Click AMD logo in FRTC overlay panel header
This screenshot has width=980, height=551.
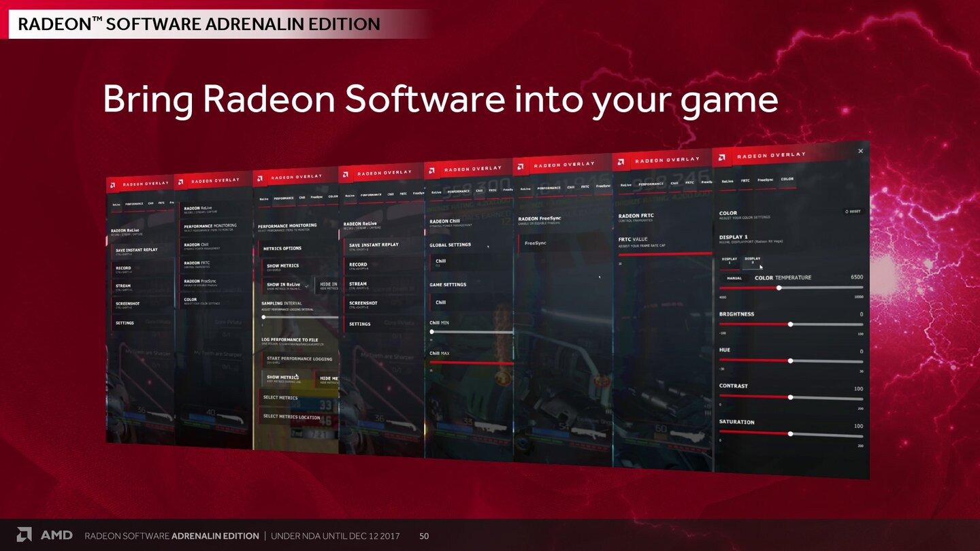[621, 161]
